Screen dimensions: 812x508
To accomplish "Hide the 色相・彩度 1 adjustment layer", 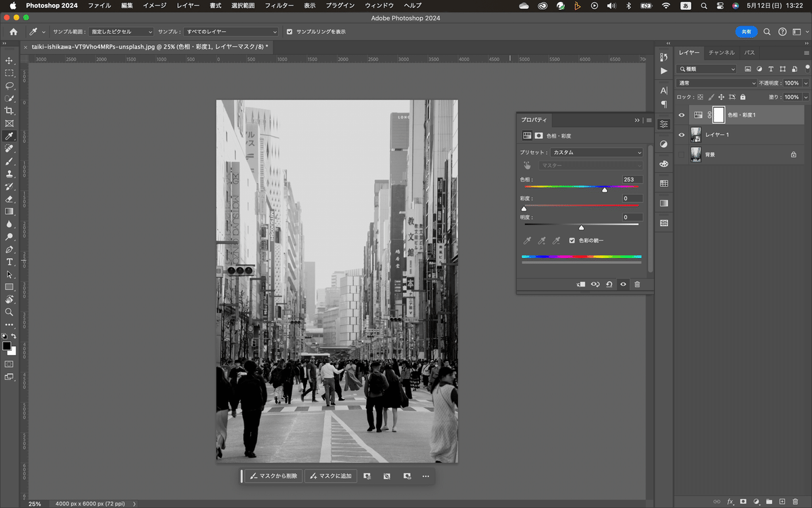I will click(681, 115).
